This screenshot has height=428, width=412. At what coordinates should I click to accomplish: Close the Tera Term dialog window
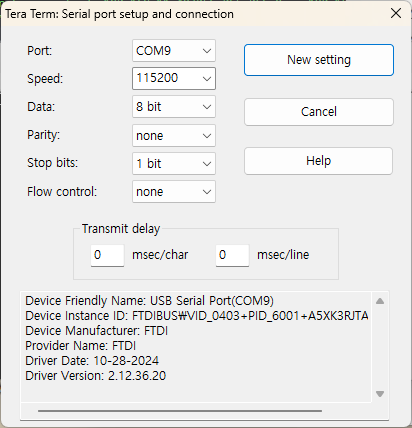pyautogui.click(x=396, y=13)
